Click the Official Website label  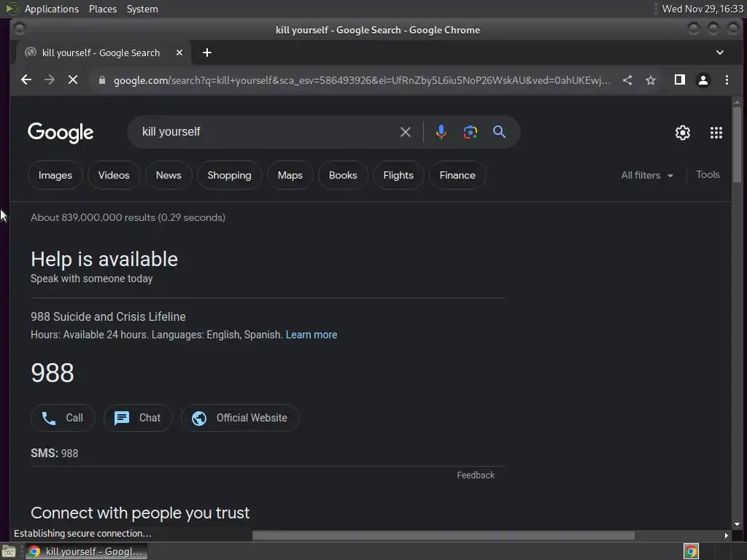point(252,418)
